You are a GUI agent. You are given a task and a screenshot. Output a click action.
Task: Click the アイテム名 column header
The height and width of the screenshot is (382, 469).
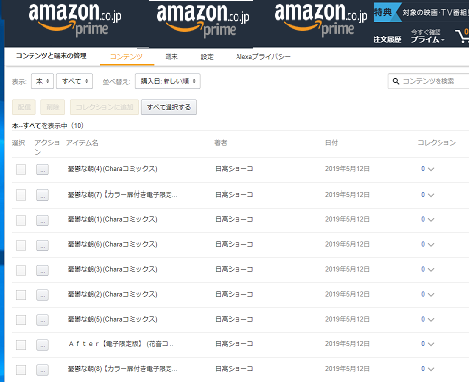pyautogui.click(x=82, y=143)
